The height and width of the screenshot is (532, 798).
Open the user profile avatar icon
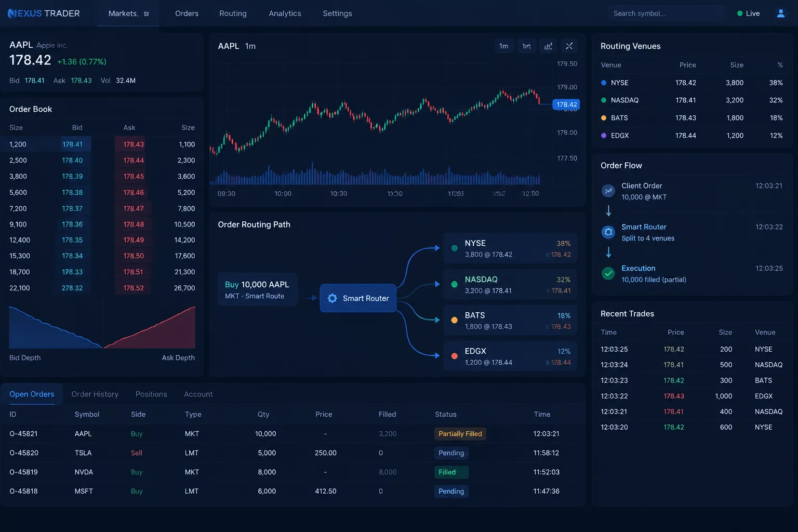point(780,14)
